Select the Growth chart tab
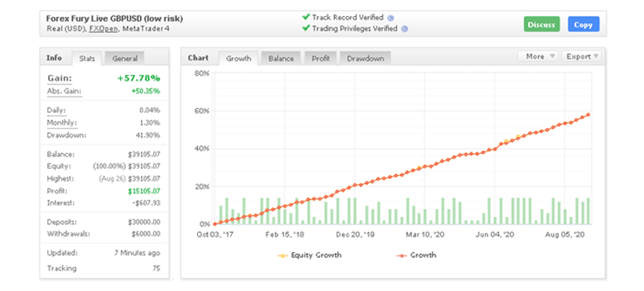Image resolution: width=644 pixels, height=291 pixels. [238, 58]
